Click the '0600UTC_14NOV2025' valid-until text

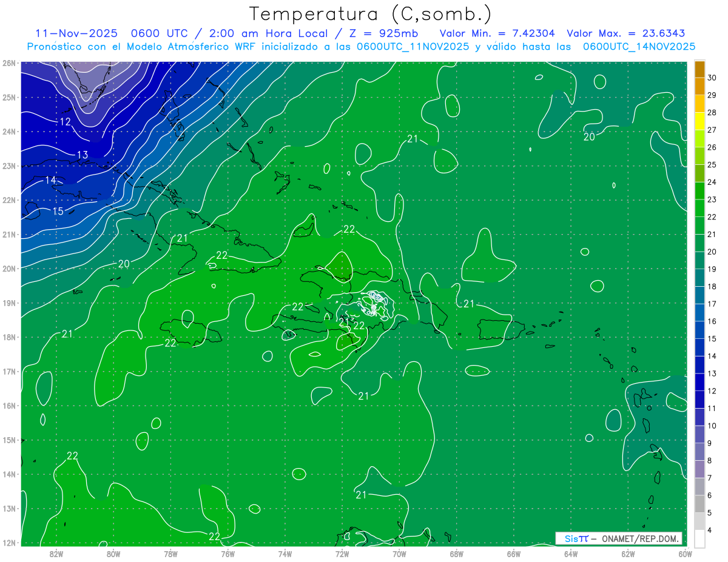click(x=639, y=47)
